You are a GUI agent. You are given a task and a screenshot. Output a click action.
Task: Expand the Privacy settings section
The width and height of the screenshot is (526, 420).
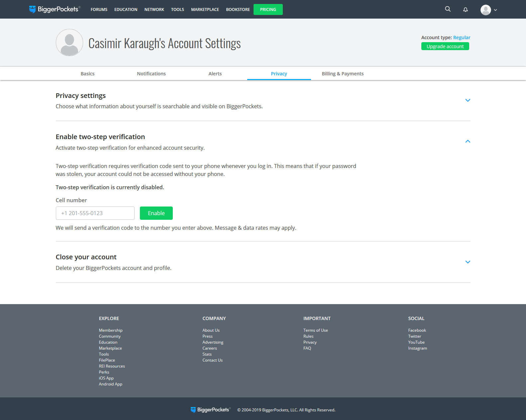468,100
